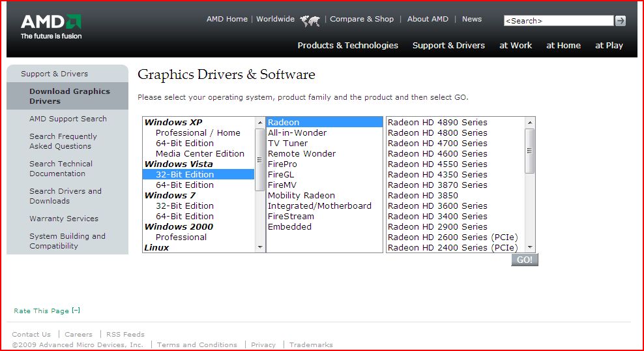Viewport: 644px width, 351px height.
Task: Open AMD Home link
Action: pyautogui.click(x=227, y=19)
